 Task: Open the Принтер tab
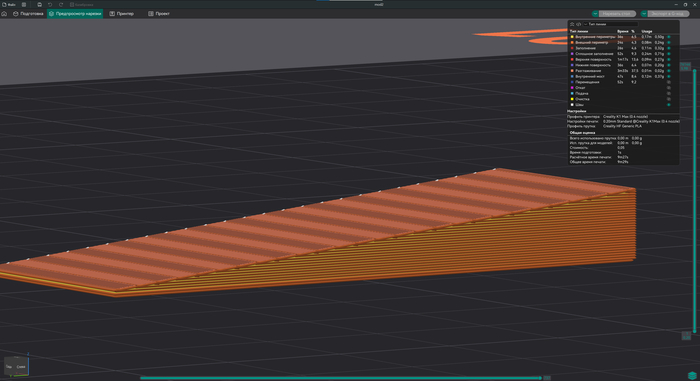tap(122, 14)
